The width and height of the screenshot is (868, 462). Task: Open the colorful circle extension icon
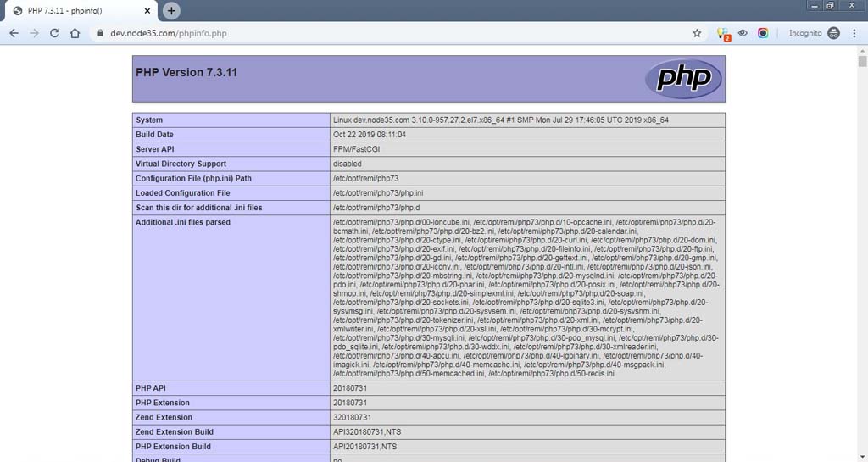click(x=763, y=33)
